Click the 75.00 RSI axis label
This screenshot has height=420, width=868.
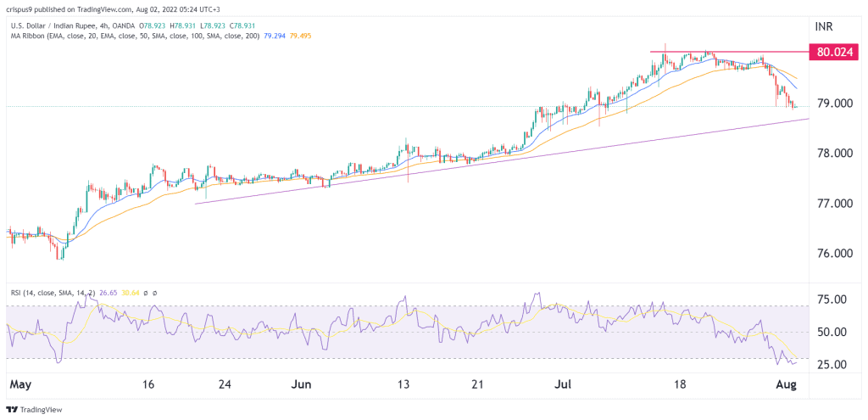pos(832,300)
